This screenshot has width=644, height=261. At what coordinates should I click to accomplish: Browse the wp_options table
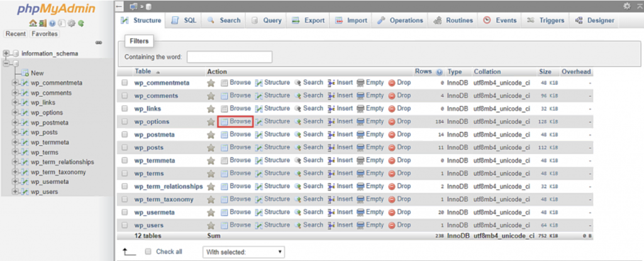[x=236, y=121]
